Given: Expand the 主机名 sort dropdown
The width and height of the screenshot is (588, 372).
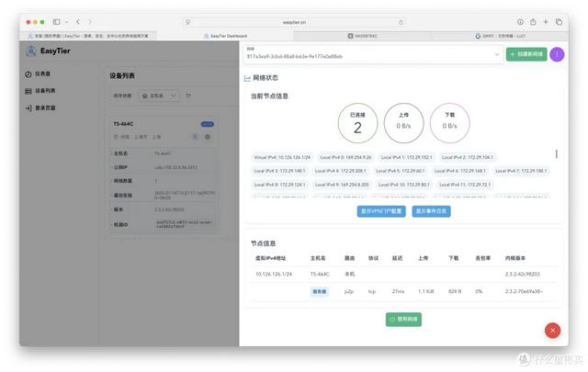Looking at the screenshot, I should pos(159,96).
